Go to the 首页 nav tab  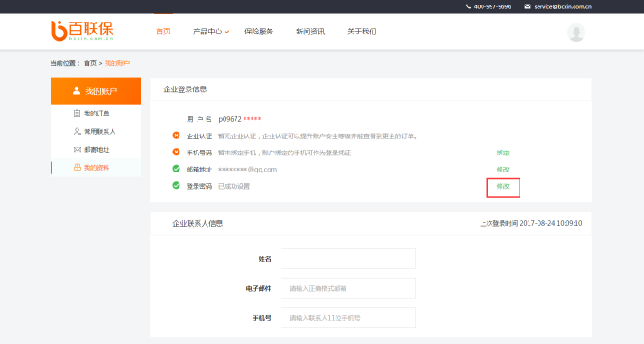[x=163, y=32]
